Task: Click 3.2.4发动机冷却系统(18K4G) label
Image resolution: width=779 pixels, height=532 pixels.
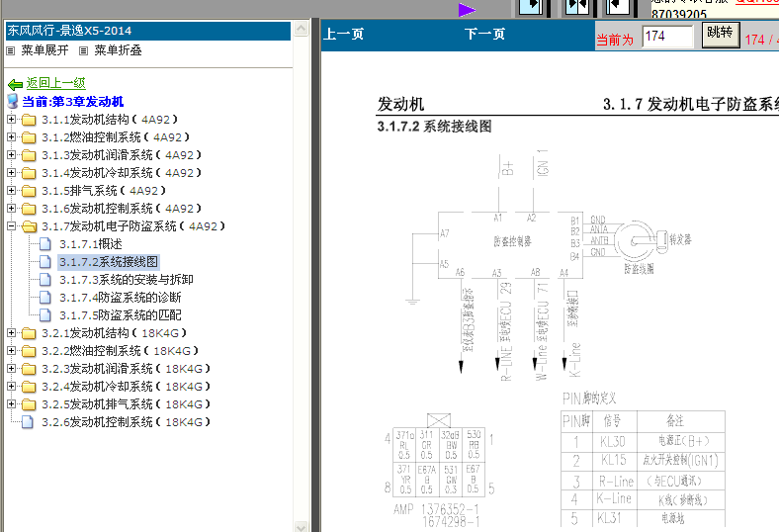Action: (x=127, y=387)
